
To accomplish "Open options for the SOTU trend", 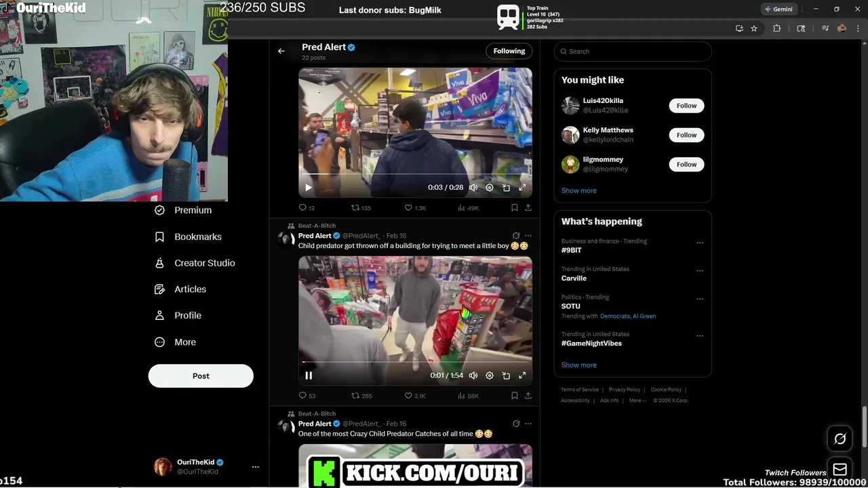I will click(x=700, y=299).
